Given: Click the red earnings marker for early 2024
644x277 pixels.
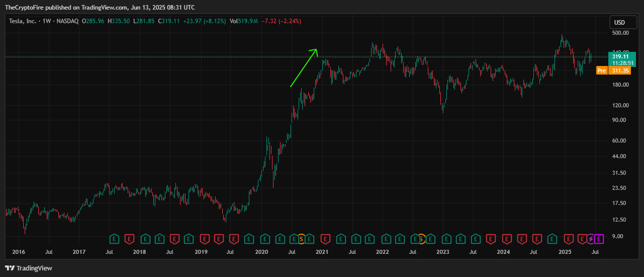Looking at the screenshot, I should tap(507, 239).
